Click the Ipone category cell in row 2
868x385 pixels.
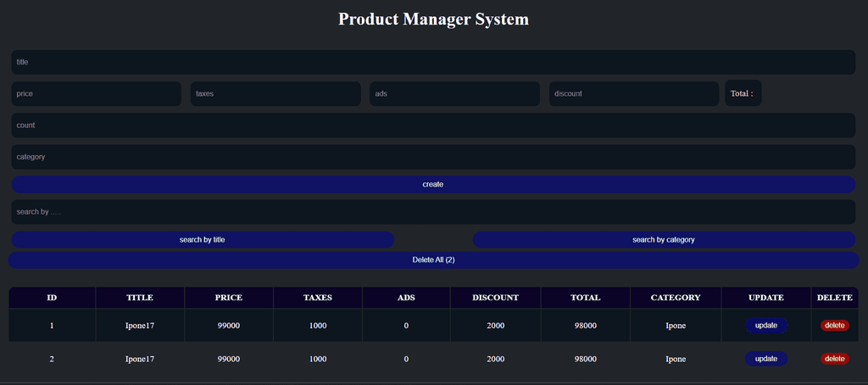click(x=676, y=359)
